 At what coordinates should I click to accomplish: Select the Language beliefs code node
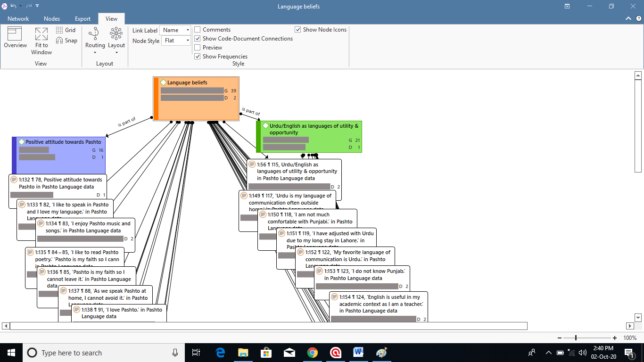click(196, 99)
